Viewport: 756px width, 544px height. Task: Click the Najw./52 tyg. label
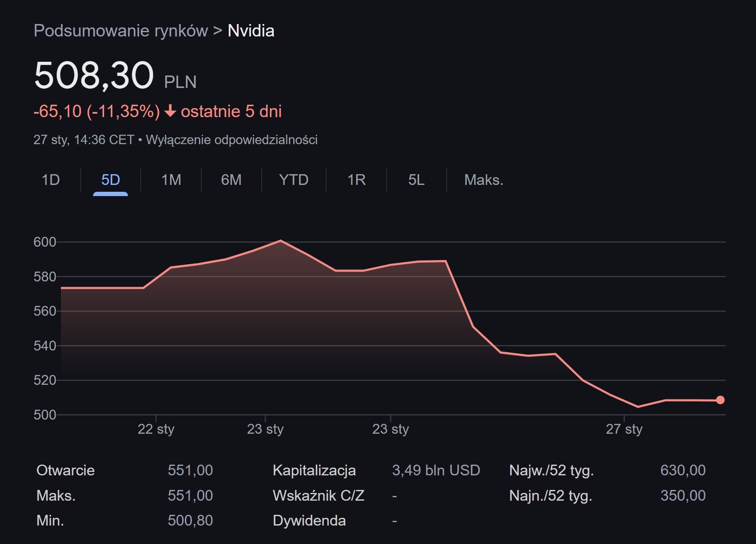[551, 470]
